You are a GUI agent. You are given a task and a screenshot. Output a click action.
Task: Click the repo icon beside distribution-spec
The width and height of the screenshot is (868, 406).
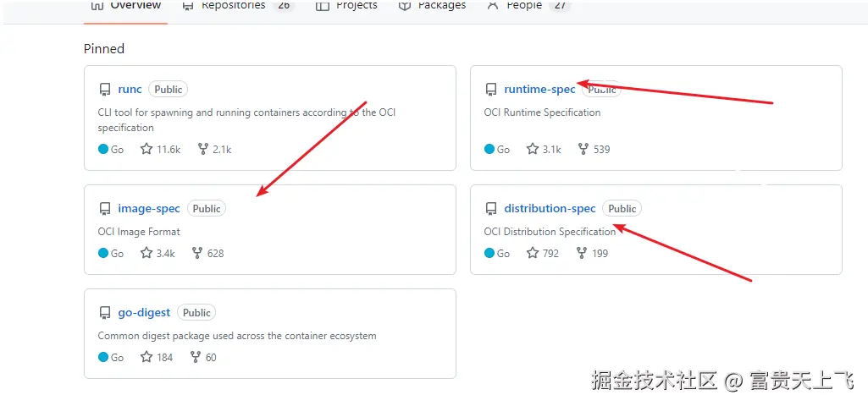pos(490,209)
